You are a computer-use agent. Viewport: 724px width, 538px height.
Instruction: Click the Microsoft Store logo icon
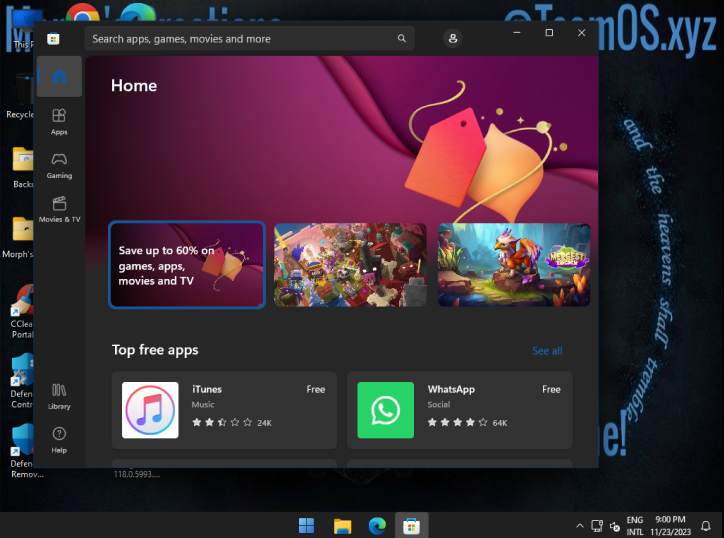(53, 39)
